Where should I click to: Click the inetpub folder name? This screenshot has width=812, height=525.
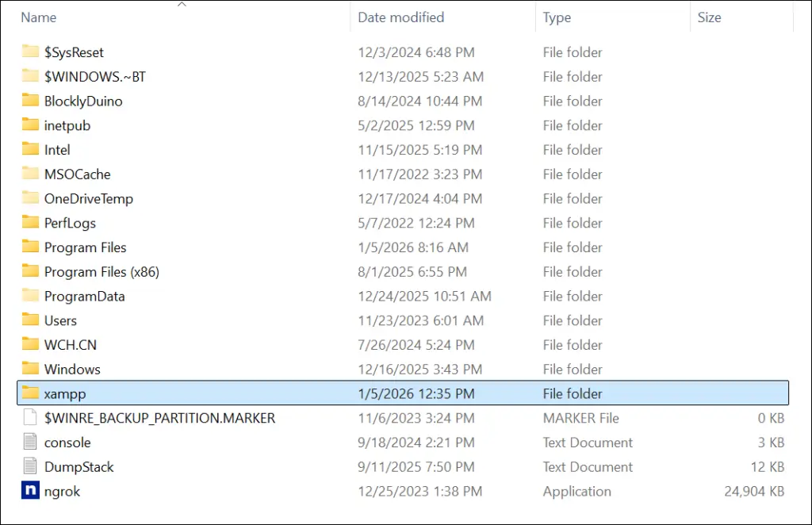coord(67,125)
